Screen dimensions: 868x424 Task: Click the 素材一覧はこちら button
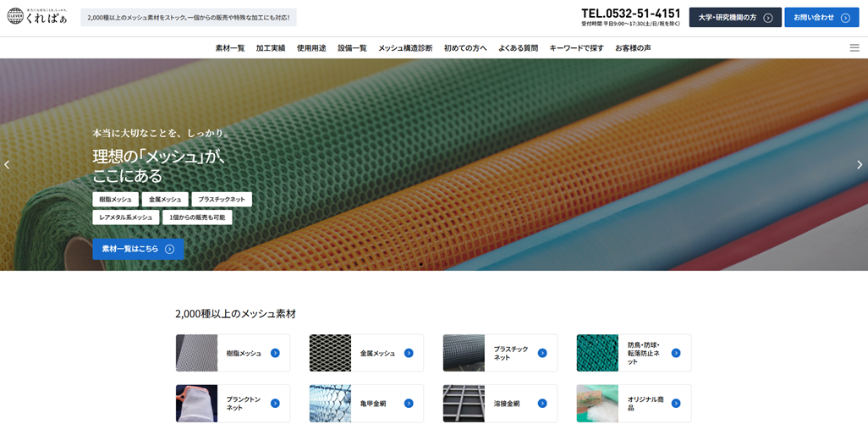point(138,249)
